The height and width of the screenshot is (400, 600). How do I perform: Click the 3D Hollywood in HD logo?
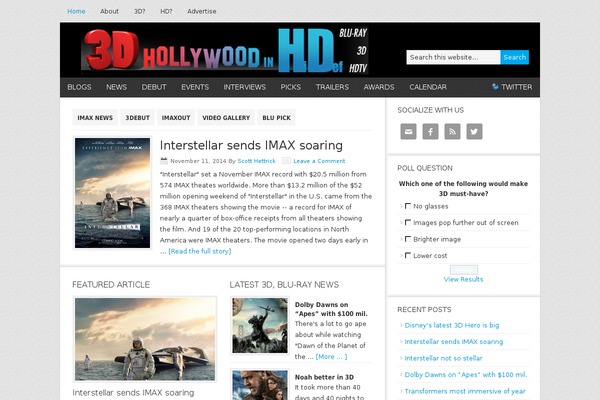(x=225, y=50)
